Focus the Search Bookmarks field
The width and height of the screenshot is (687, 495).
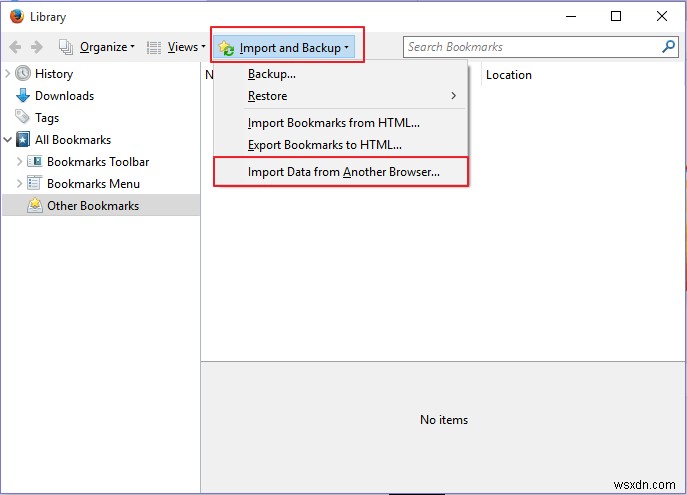[x=541, y=47]
